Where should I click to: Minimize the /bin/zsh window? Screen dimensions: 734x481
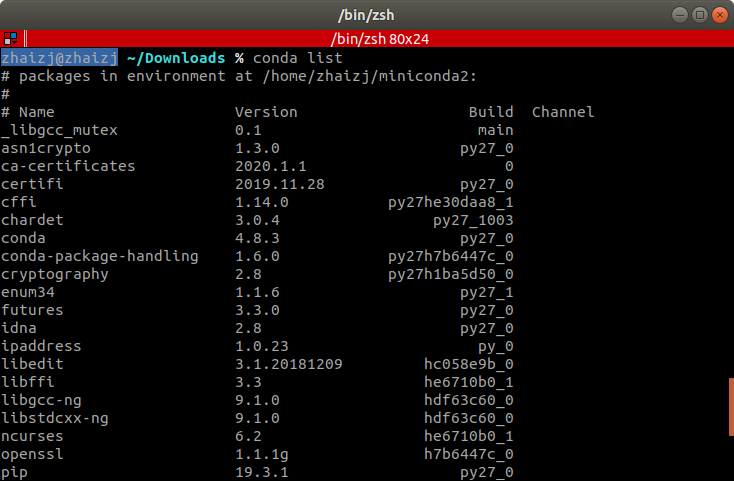point(680,15)
